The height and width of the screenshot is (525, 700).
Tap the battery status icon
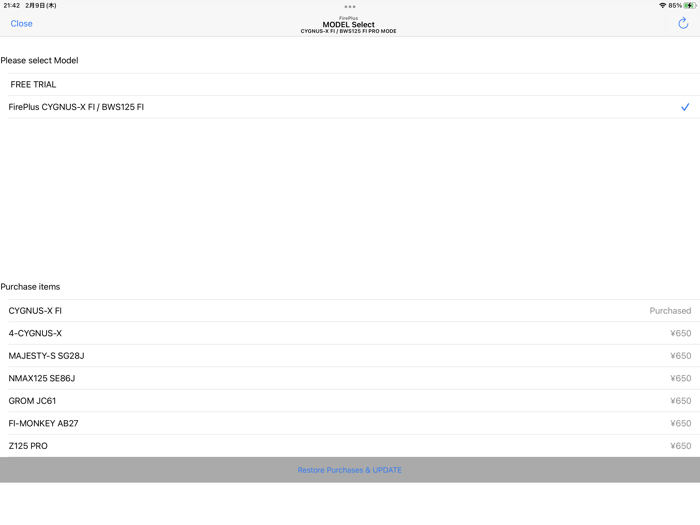690,5
